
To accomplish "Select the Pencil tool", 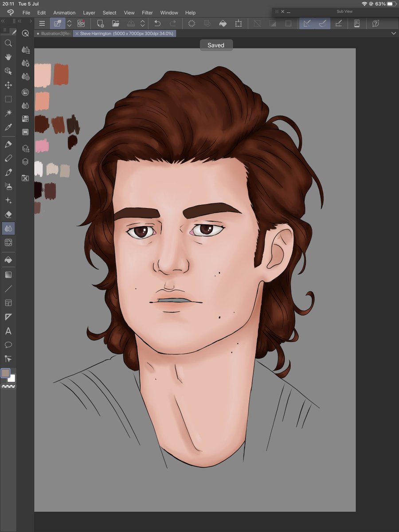I will 8,158.
